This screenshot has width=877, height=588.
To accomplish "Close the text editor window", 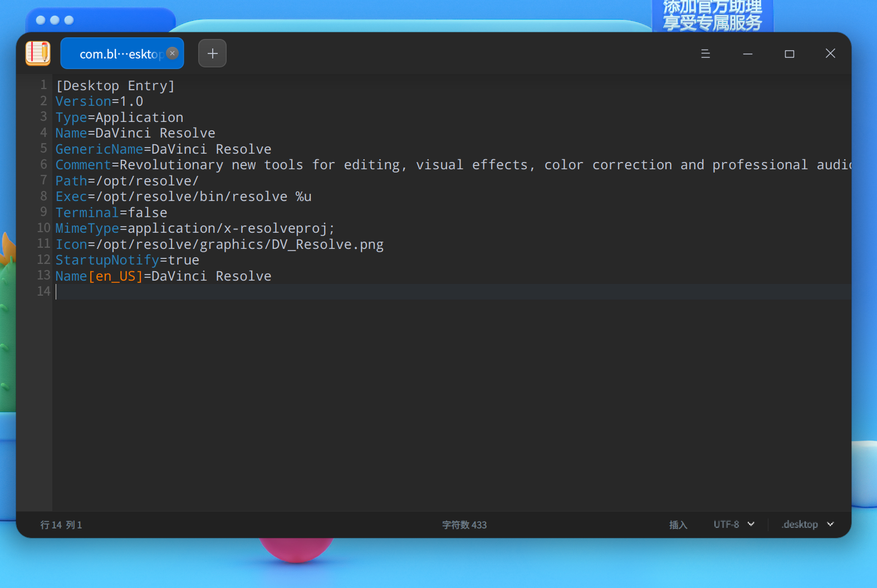I will tap(830, 53).
